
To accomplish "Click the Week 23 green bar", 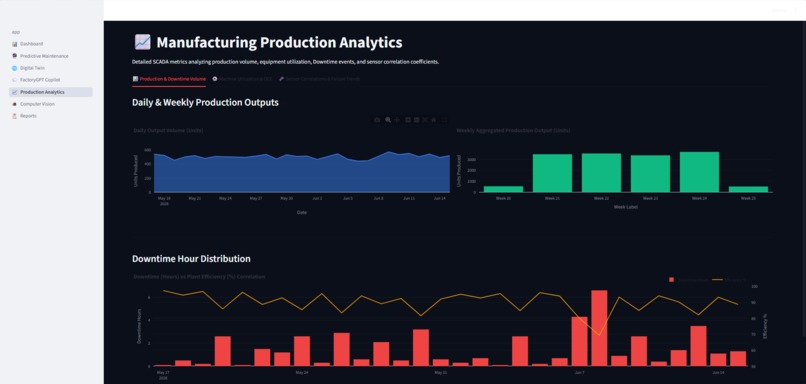I will 650,174.
